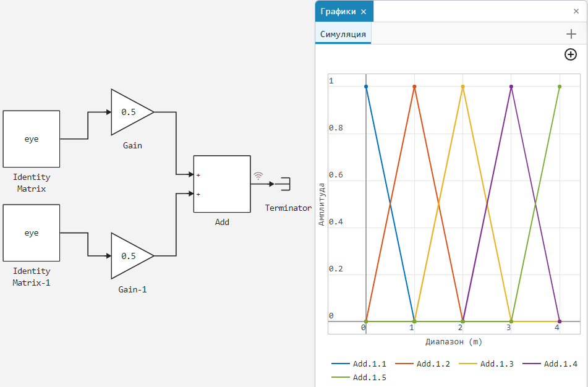Click the lower plus input port of Add
This screenshot has width=588, height=387.
197,194
